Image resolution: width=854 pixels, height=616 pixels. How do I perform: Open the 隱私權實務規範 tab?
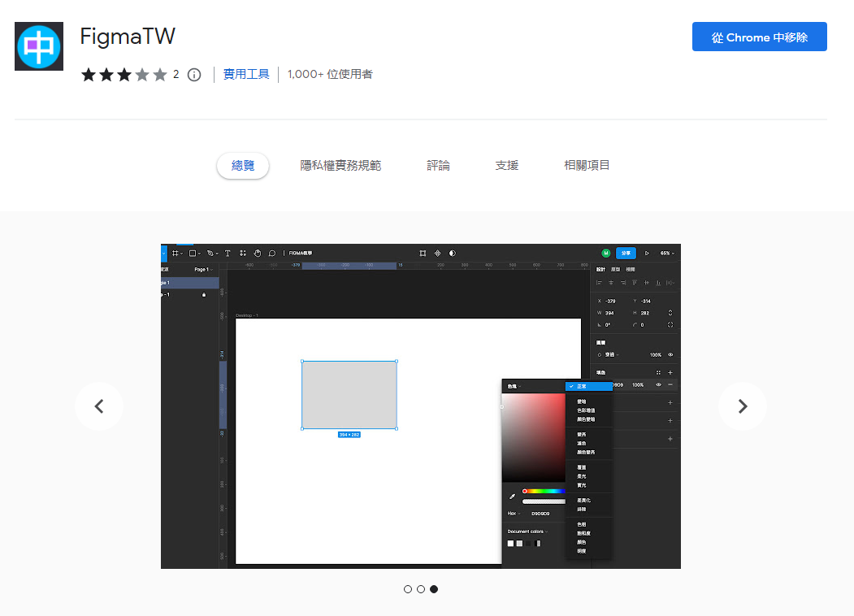(x=340, y=166)
